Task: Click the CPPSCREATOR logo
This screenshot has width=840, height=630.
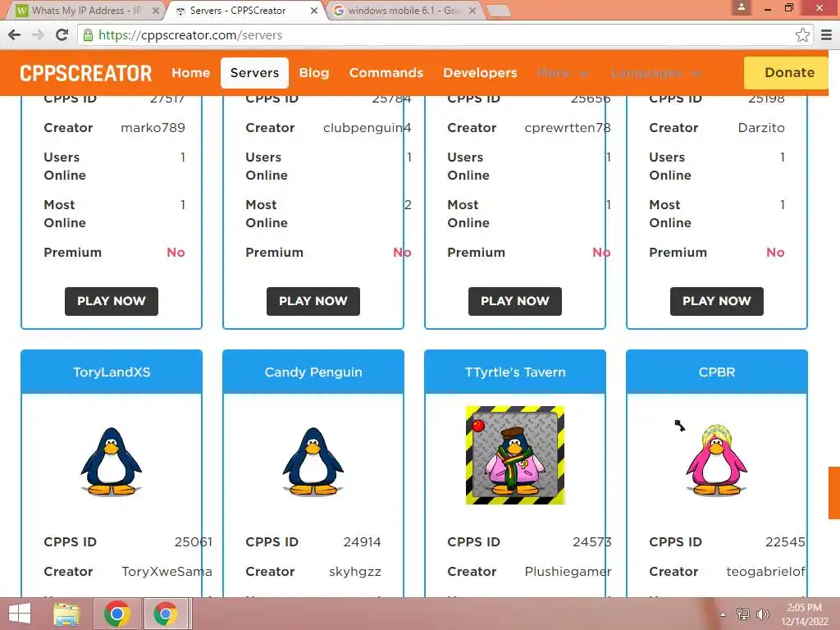Action: [85, 73]
